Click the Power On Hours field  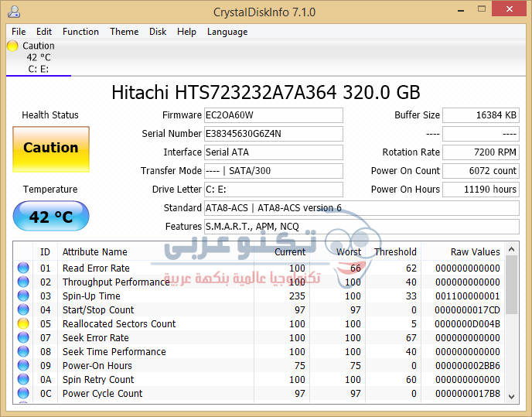click(481, 189)
